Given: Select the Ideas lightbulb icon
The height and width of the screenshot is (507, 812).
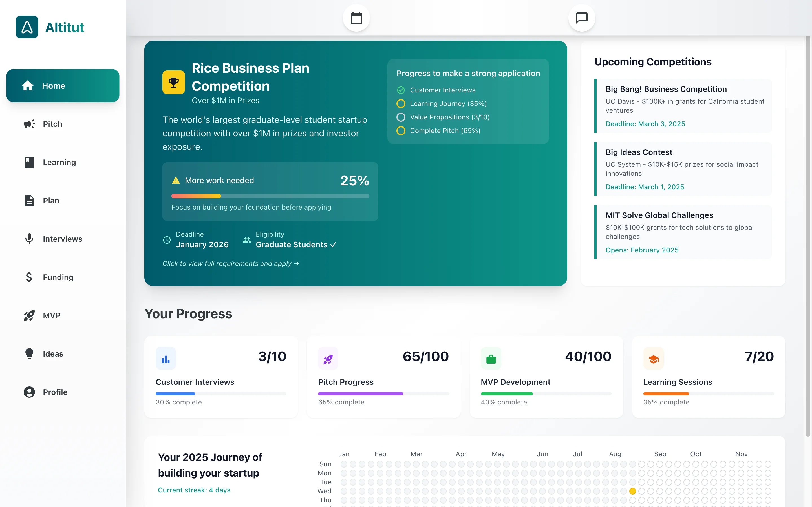Looking at the screenshot, I should tap(29, 353).
